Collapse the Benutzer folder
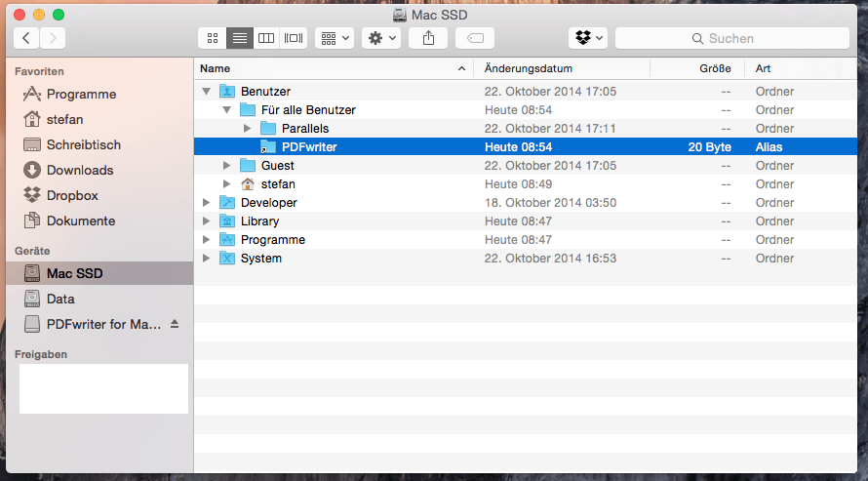Image resolution: width=868 pixels, height=481 pixels. [206, 92]
